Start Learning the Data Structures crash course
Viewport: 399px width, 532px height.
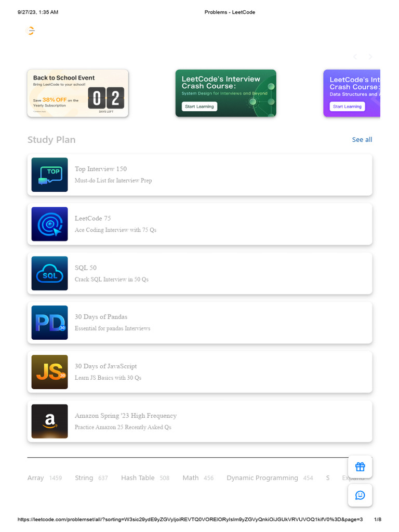(x=347, y=107)
